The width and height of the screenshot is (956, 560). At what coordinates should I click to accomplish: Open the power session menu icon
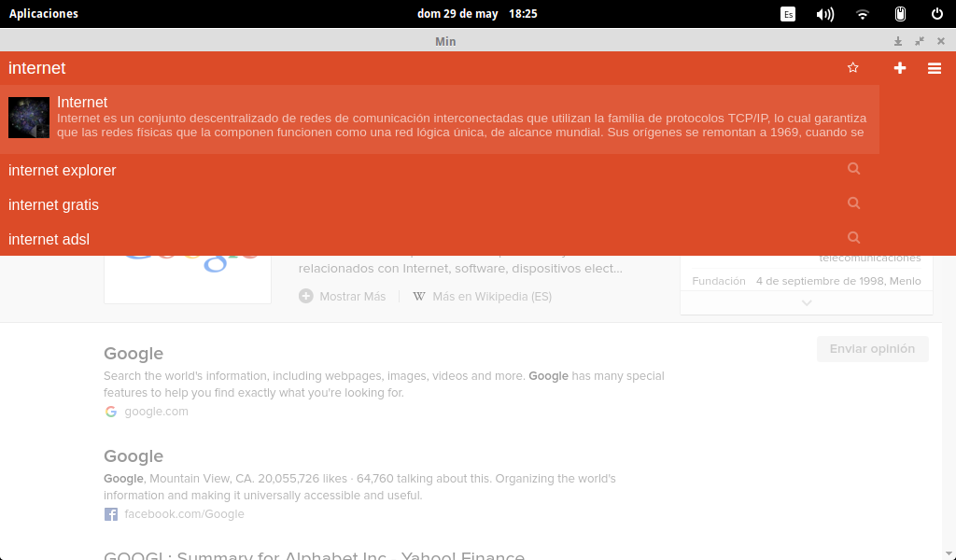[937, 13]
